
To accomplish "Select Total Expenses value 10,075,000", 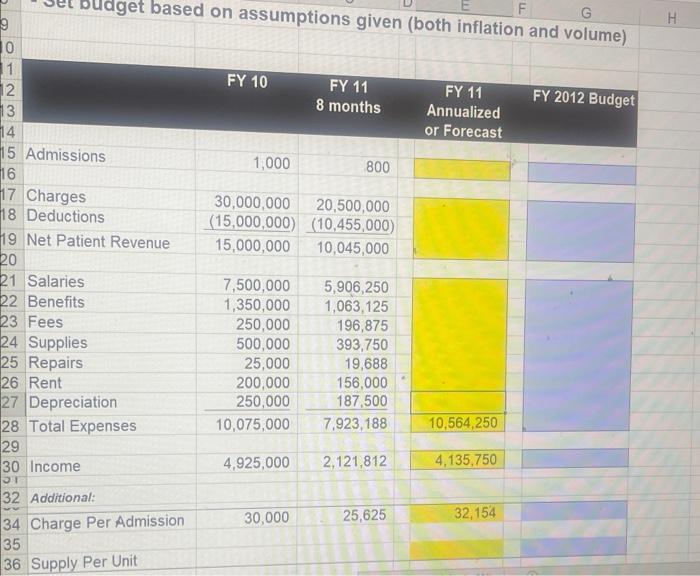I will (253, 424).
